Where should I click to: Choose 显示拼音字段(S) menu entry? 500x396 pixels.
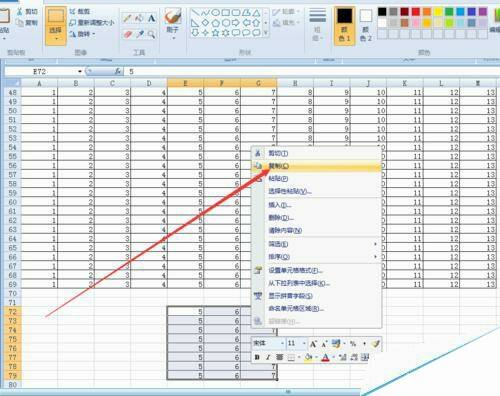tap(316, 296)
